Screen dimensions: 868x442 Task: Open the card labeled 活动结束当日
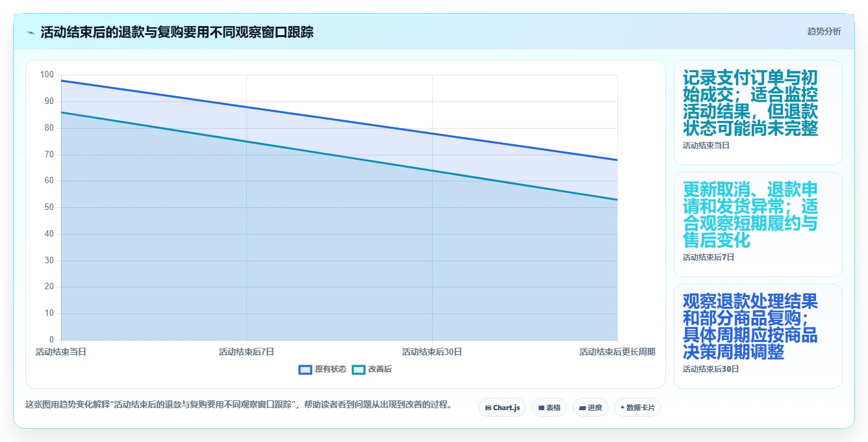(758, 112)
